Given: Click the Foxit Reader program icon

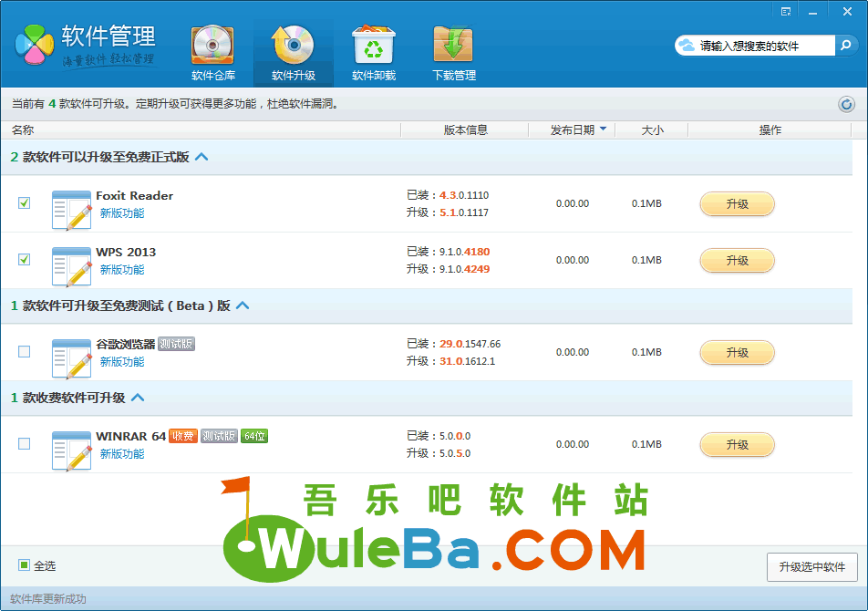Looking at the screenshot, I should [x=71, y=211].
